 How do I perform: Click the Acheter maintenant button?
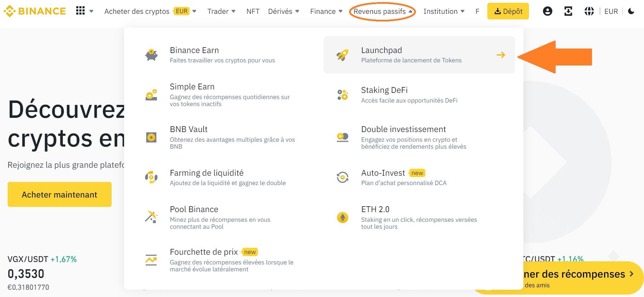(x=59, y=194)
